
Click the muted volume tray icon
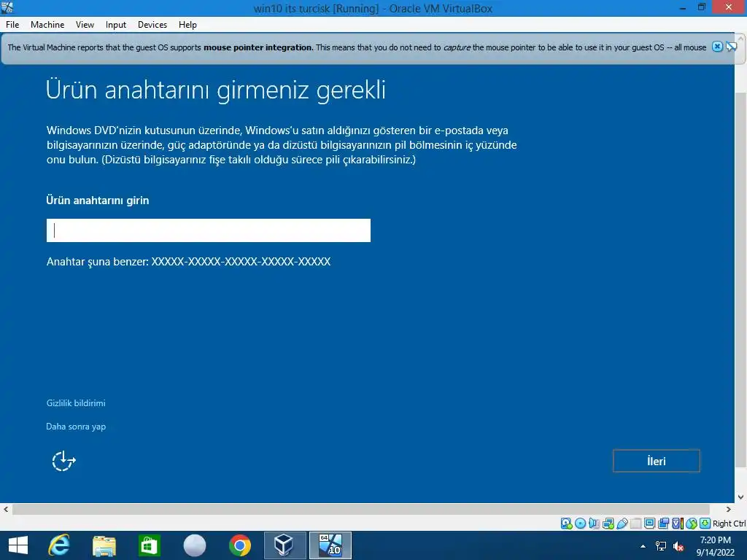pyautogui.click(x=678, y=546)
